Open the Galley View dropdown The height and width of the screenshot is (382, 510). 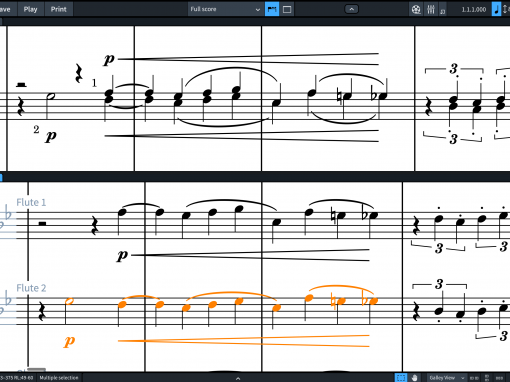[447, 378]
